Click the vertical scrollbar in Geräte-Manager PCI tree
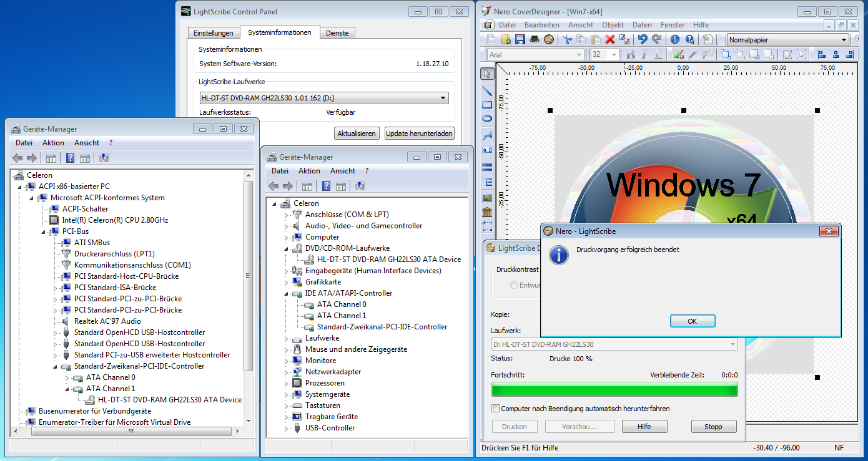The image size is (868, 461). tap(248, 274)
